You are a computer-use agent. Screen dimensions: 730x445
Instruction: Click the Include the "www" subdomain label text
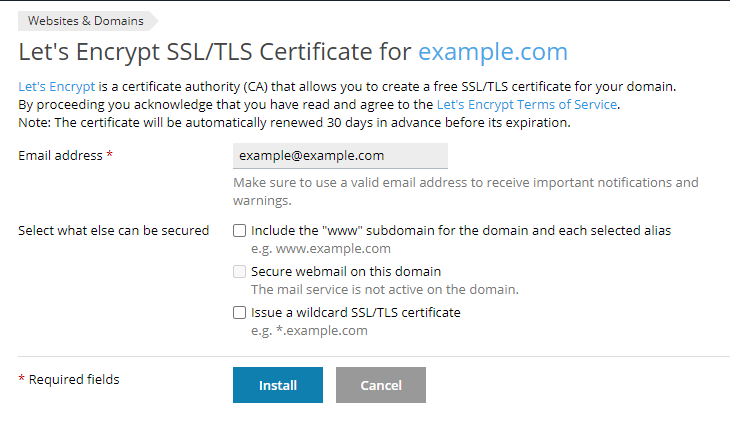coord(461,230)
